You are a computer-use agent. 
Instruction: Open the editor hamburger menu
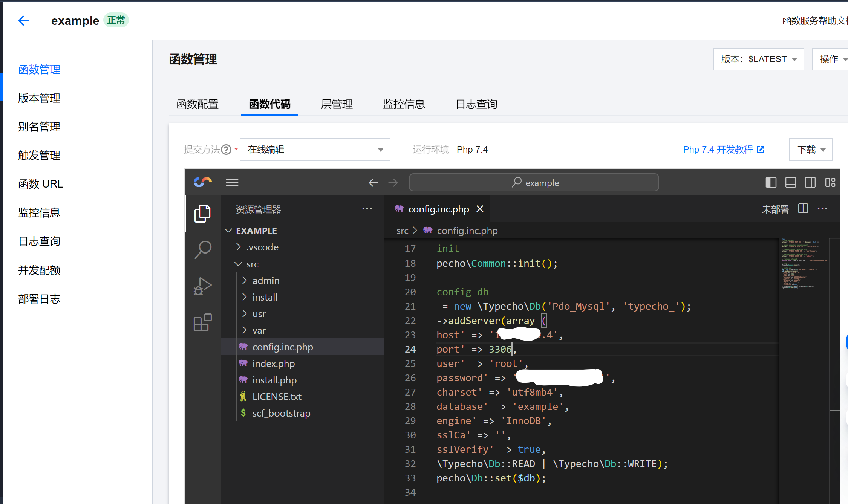[x=232, y=182]
